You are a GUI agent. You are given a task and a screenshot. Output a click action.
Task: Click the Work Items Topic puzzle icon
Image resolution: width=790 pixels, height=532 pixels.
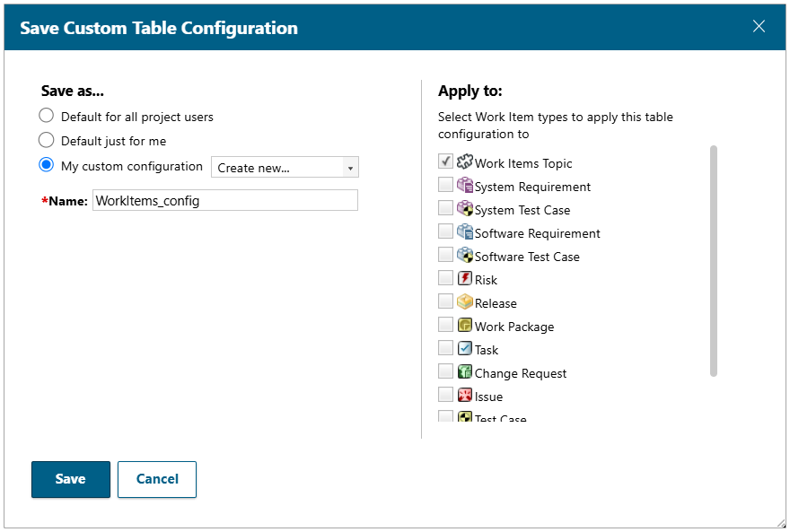[465, 162]
